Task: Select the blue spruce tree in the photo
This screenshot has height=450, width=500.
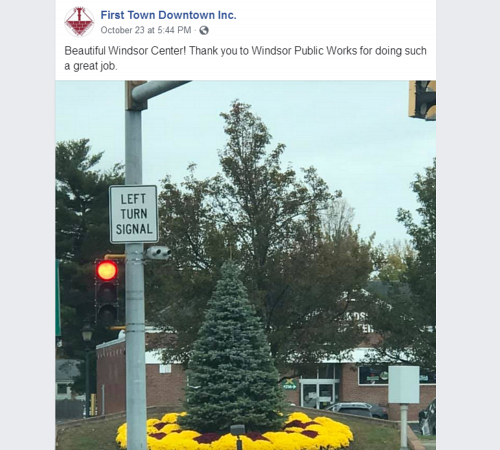Action: [x=233, y=347]
